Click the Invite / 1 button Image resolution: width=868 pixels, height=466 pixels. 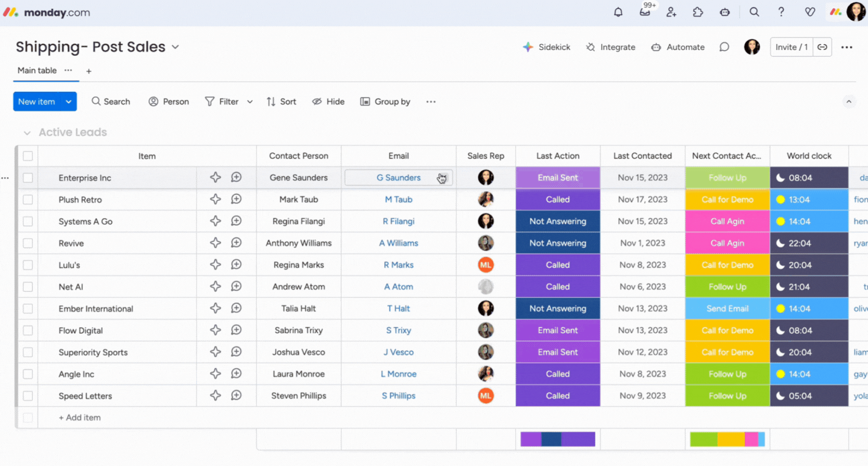pos(792,47)
